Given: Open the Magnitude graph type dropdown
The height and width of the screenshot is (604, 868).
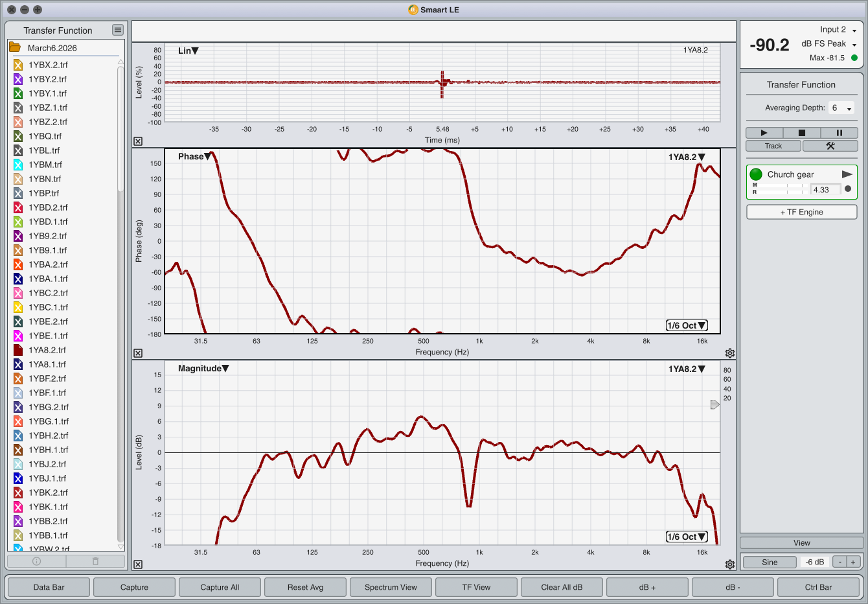Looking at the screenshot, I should pos(203,368).
